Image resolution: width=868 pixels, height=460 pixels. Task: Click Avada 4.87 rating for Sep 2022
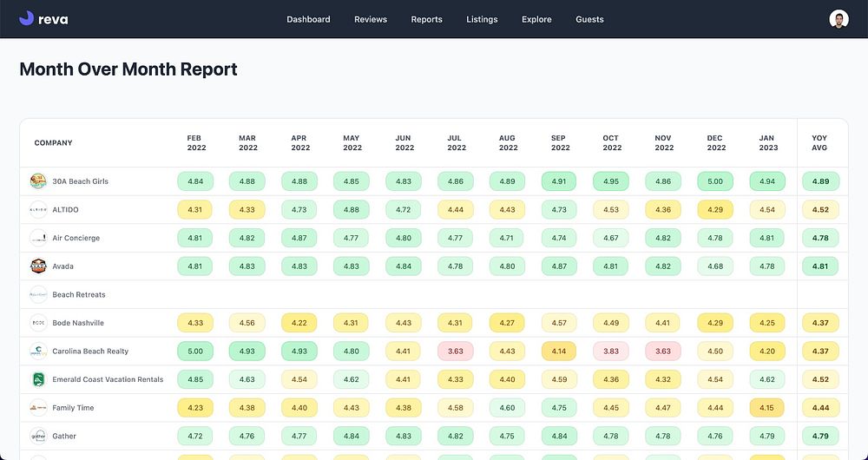click(559, 266)
